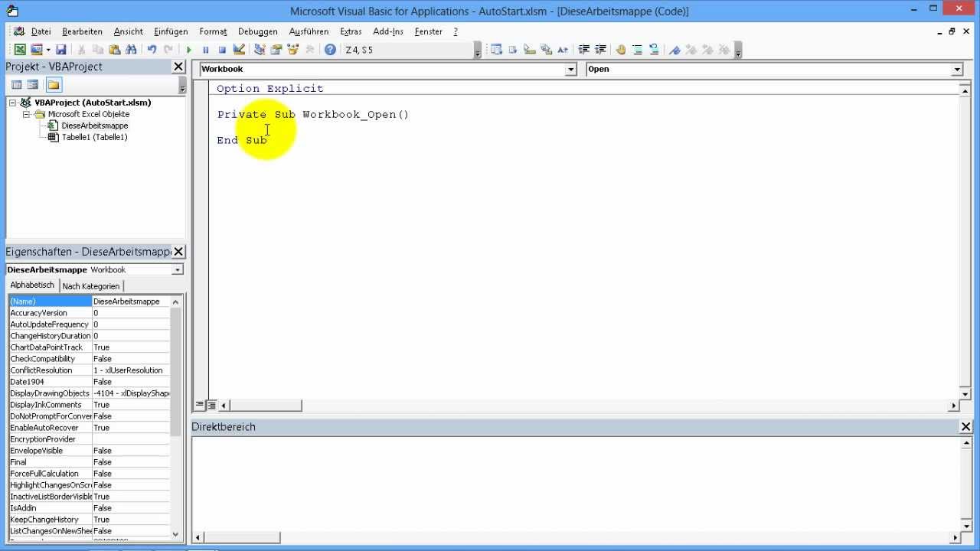The image size is (980, 551).
Task: Toggle Folders in the Projekt panel
Action: pyautogui.click(x=53, y=84)
